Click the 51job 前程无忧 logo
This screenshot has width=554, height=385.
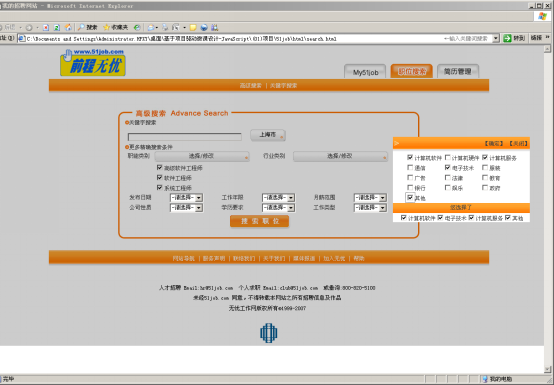[93, 63]
